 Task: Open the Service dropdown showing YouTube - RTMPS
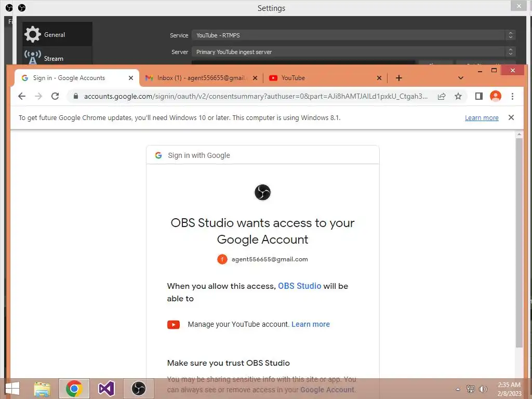353,35
